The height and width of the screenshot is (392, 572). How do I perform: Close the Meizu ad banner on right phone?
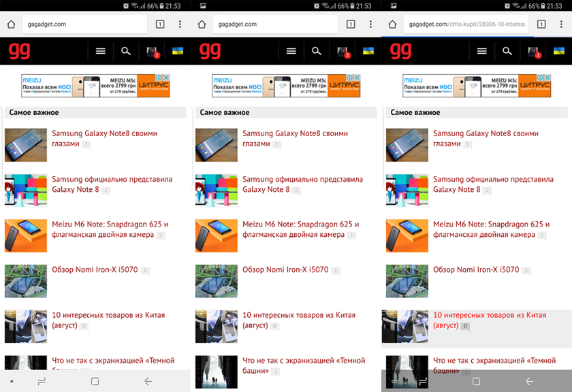[x=547, y=78]
